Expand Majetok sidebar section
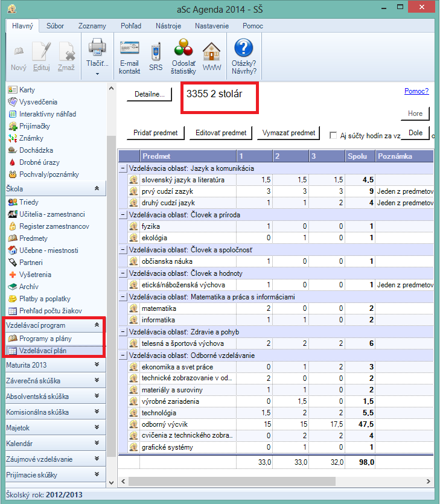The height and width of the screenshot is (504, 440). click(x=97, y=427)
